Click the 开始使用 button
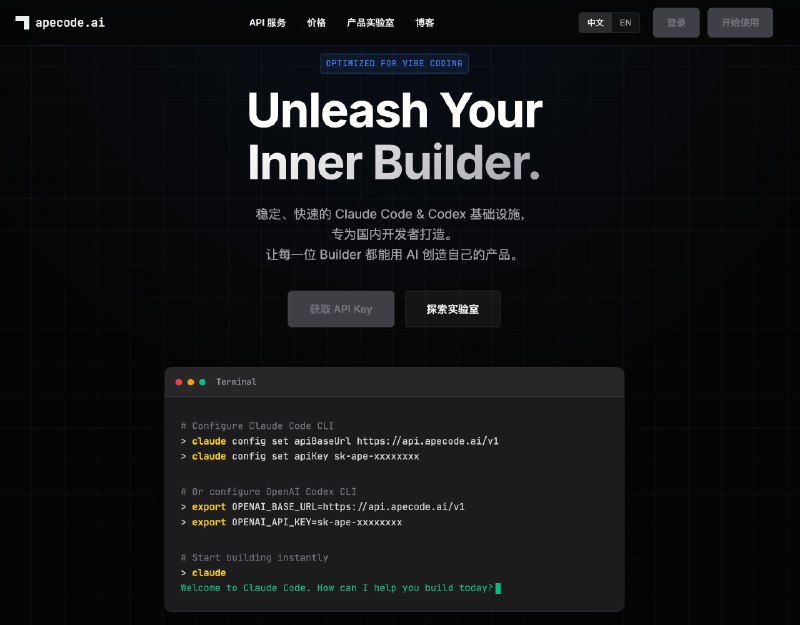This screenshot has height=625, width=800. click(x=740, y=22)
